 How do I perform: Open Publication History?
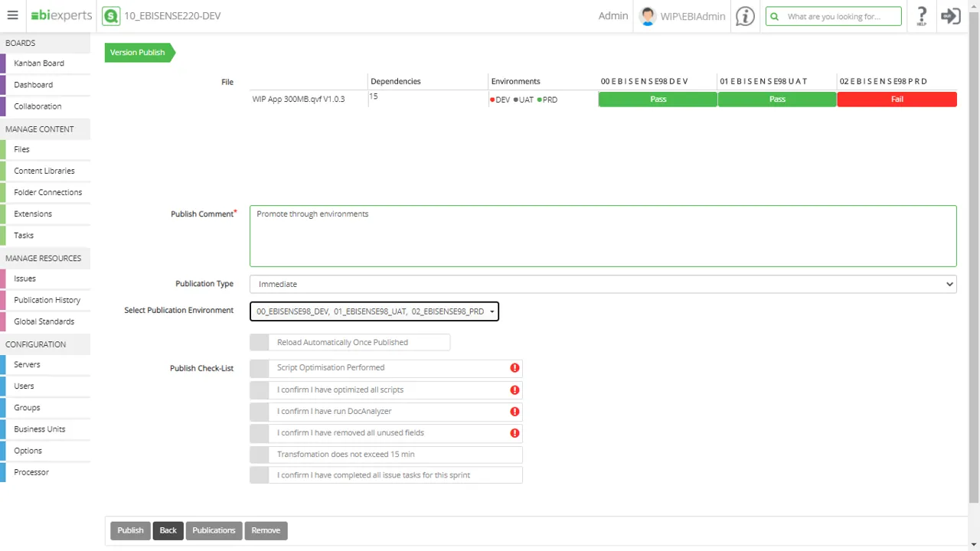[x=47, y=300]
